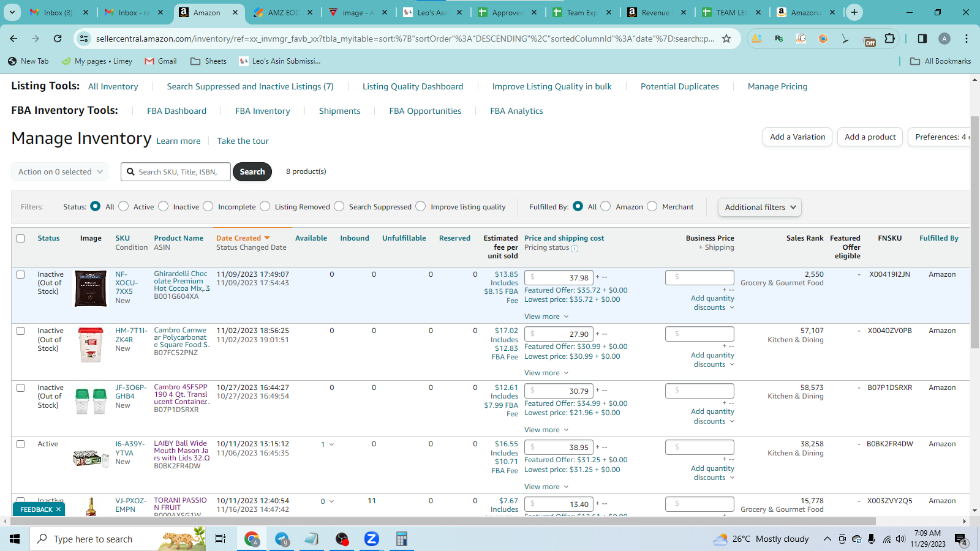Image resolution: width=980 pixels, height=551 pixels.
Task: Open the tab search dropdown arrow
Action: point(12,12)
